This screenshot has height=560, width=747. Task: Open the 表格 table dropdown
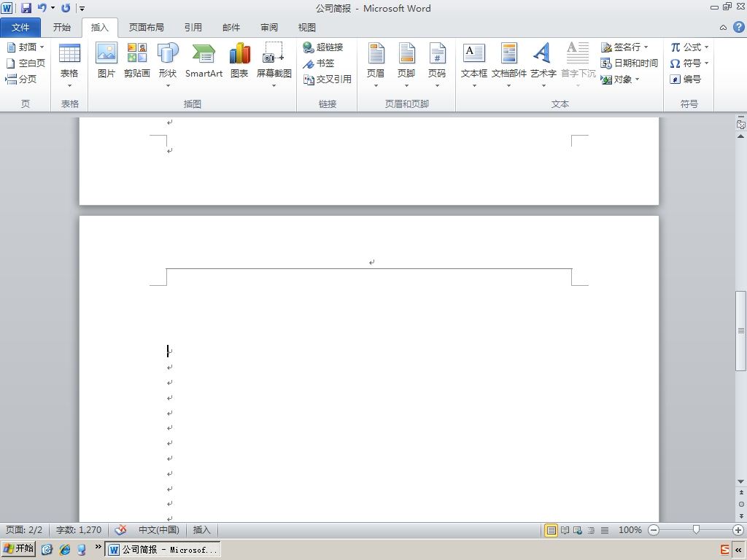tap(69, 65)
